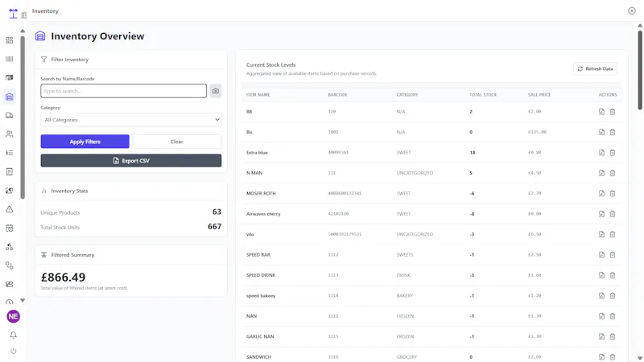Image resolution: width=644 pixels, height=362 pixels.
Task: Select the SANDWICH item name
Action: [258, 357]
